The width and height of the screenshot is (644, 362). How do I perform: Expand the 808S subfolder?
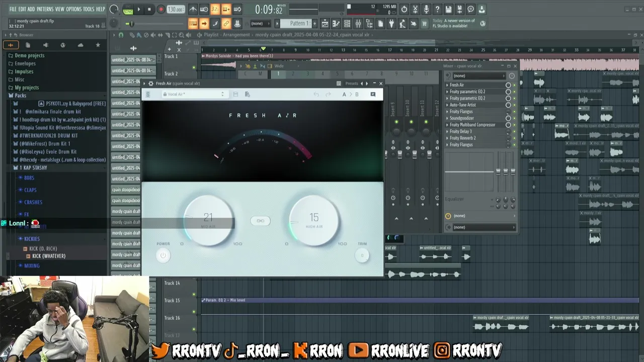pyautogui.click(x=29, y=178)
